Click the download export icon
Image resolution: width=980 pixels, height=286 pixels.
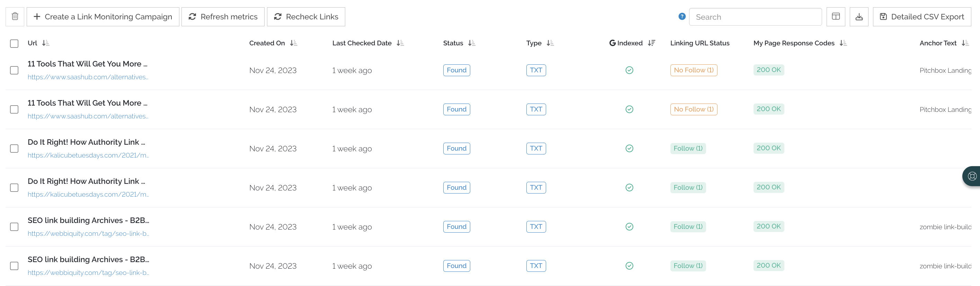point(859,17)
